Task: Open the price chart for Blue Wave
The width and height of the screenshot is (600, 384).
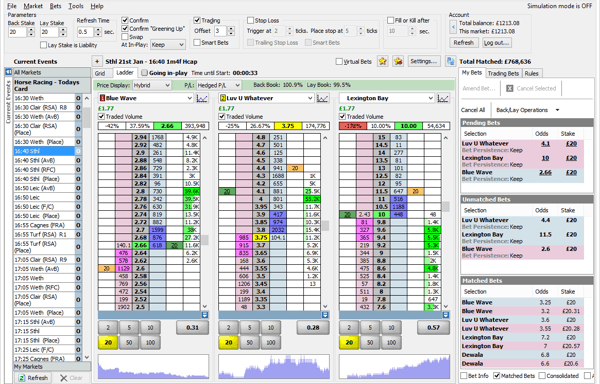Action: click(202, 98)
